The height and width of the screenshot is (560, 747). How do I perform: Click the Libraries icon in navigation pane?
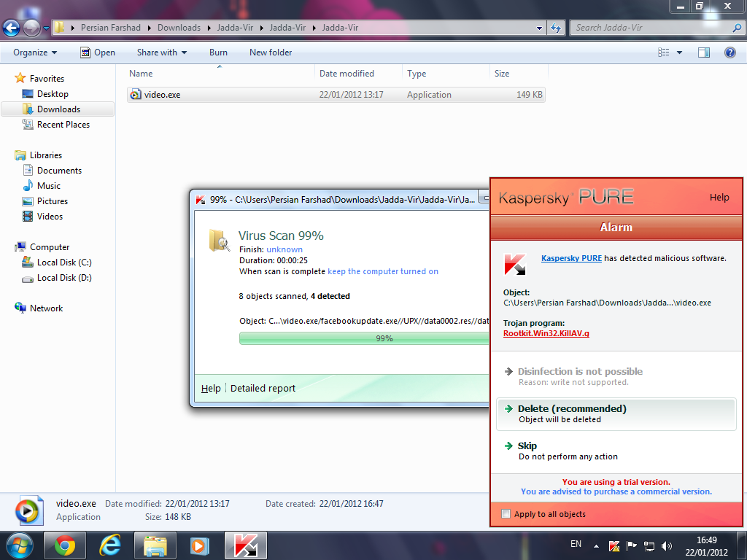(x=20, y=155)
